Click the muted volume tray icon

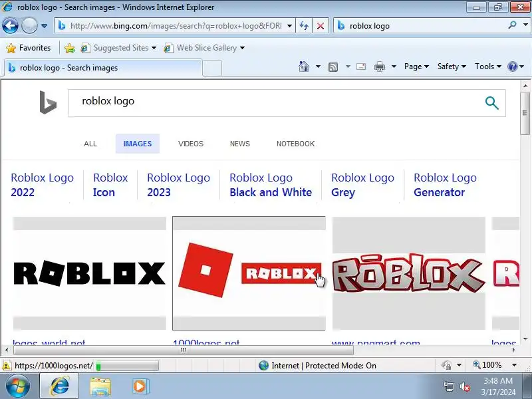click(x=465, y=387)
